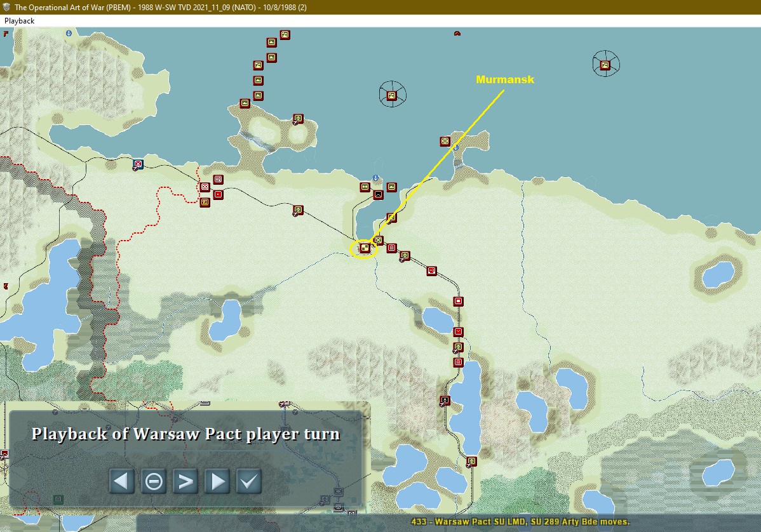Viewport: 761px width, 532px height.
Task: Select the black air unit west of the long lake
Action: coord(445,401)
